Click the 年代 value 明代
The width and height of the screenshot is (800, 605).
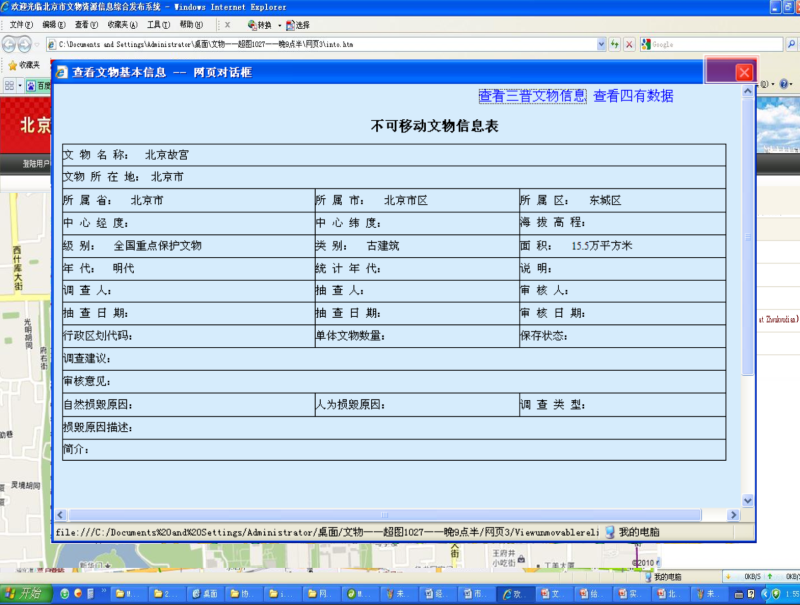pyautogui.click(x=123, y=268)
